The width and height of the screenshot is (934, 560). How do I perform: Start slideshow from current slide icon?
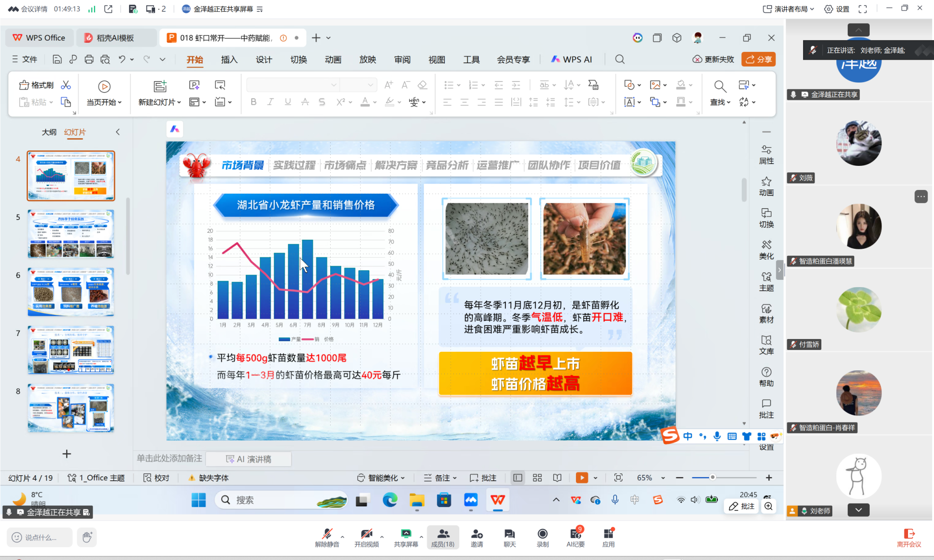click(104, 87)
